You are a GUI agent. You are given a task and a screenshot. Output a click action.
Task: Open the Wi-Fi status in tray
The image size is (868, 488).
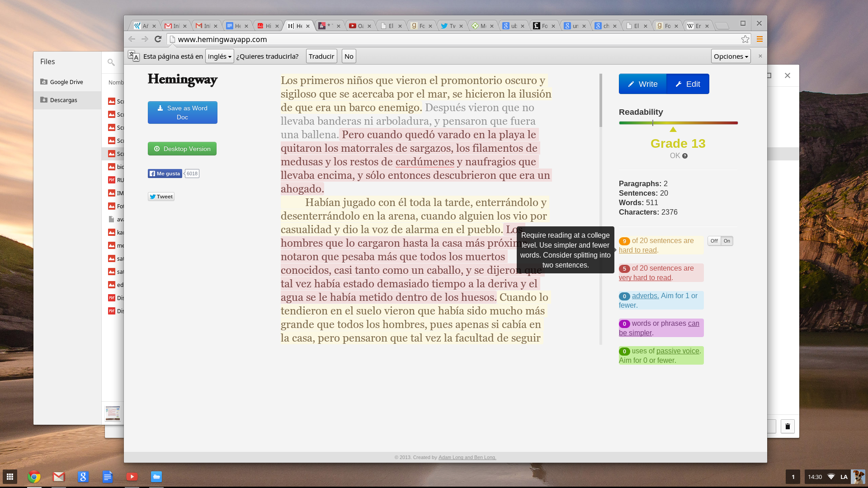coord(831,477)
